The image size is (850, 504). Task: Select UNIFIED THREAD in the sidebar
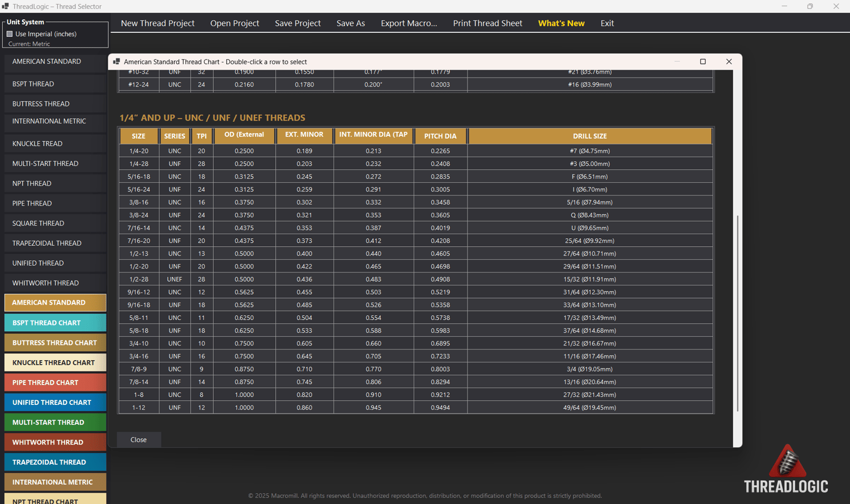55,263
